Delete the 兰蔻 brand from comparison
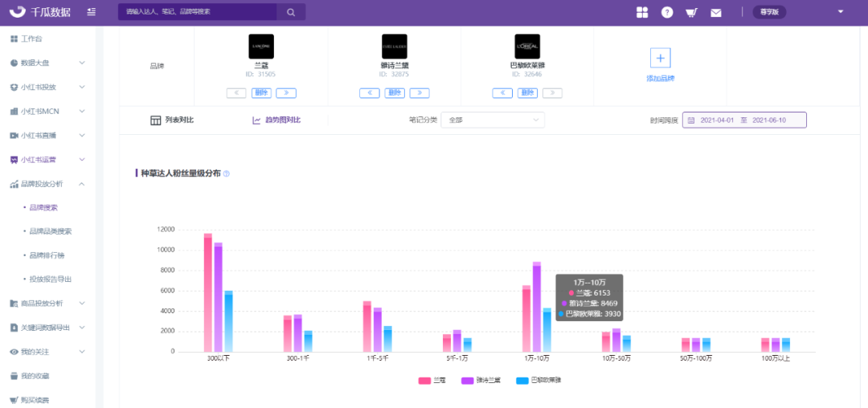 click(x=261, y=93)
